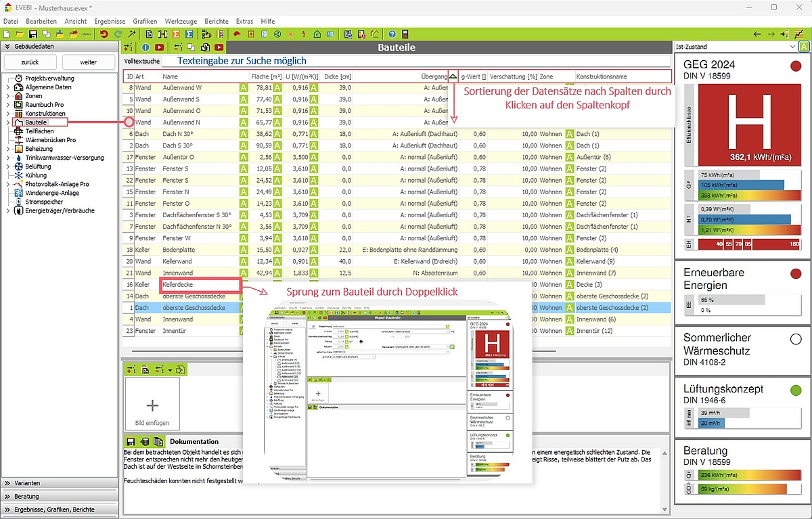Click the weiter button
812x519 pixels.
pyautogui.click(x=88, y=62)
